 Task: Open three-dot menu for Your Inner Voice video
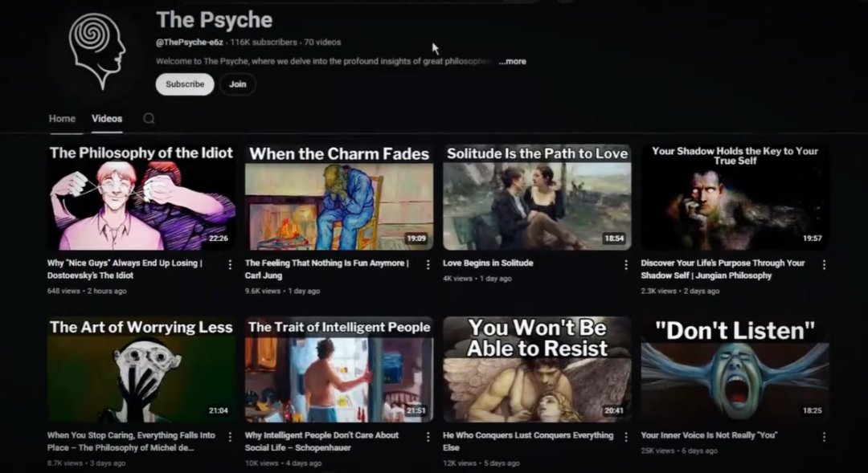pos(824,437)
